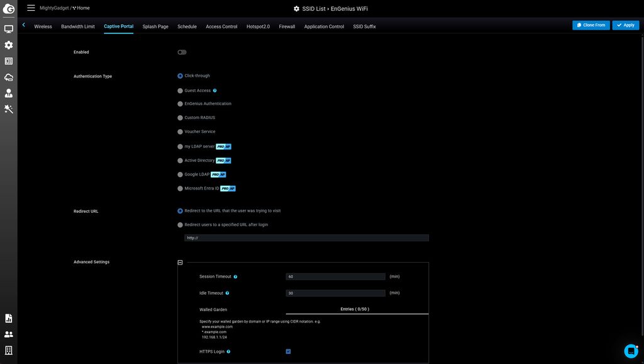The width and height of the screenshot is (644, 364).
Task: Open the reports sidebar icon
Action: pyautogui.click(x=9, y=318)
